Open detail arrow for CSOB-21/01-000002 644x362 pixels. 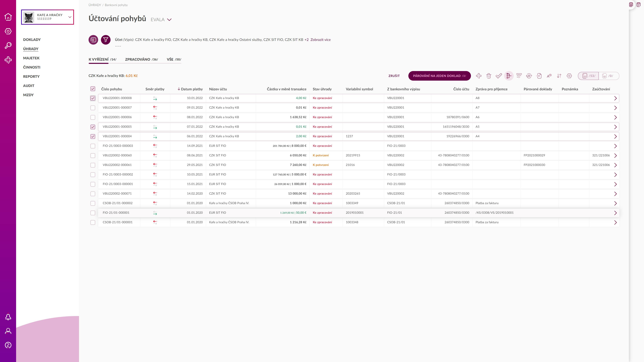pyautogui.click(x=615, y=203)
